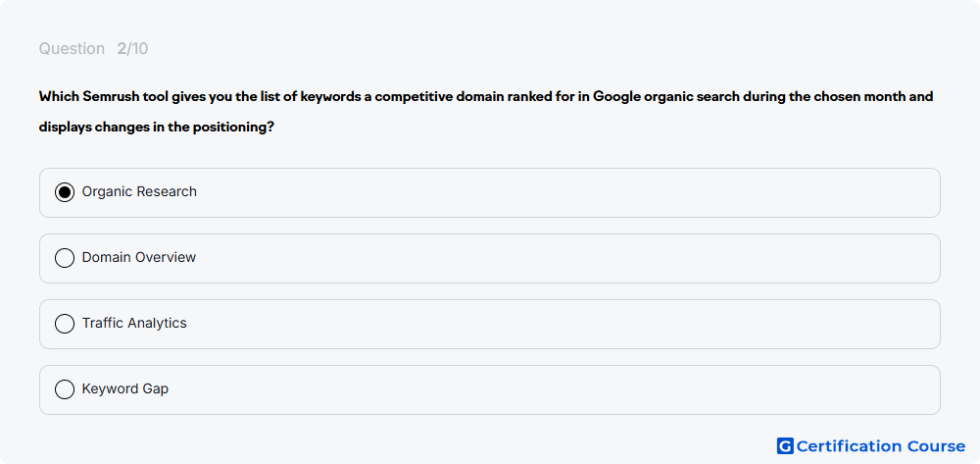Click the 2/10 progress counter
This screenshot has height=464, width=980.
[132, 49]
